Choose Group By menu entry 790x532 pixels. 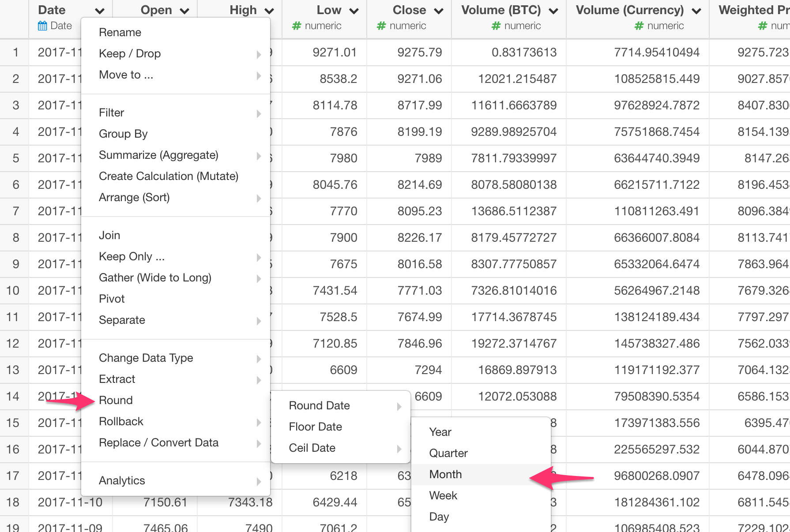point(176,134)
